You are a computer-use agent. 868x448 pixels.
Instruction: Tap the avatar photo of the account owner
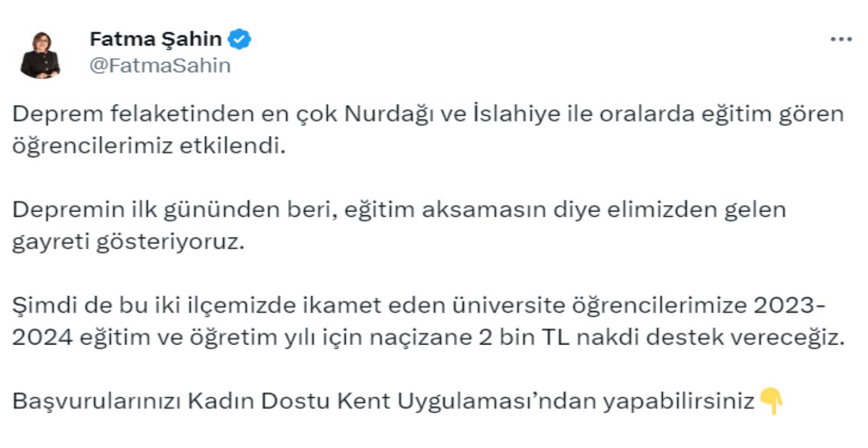point(39,53)
